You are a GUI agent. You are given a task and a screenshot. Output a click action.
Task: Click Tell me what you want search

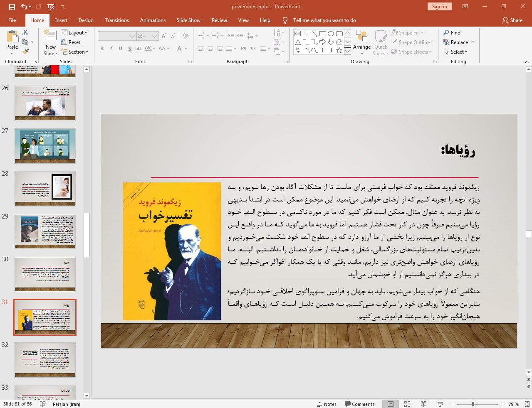(324, 20)
